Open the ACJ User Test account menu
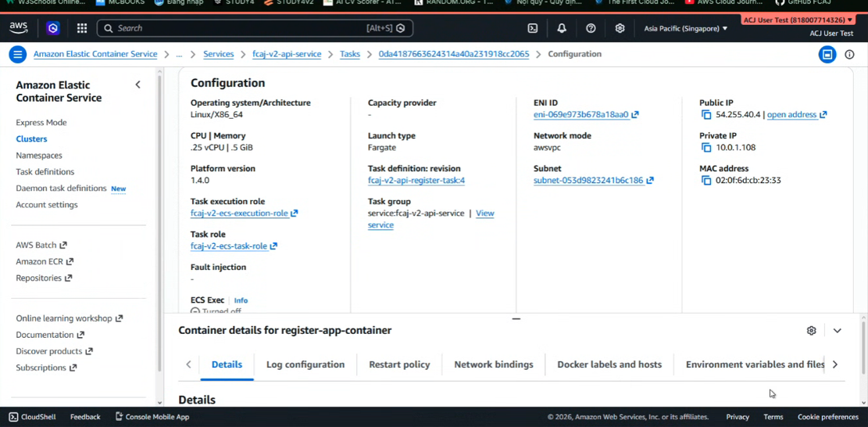The image size is (868, 427). [x=799, y=20]
